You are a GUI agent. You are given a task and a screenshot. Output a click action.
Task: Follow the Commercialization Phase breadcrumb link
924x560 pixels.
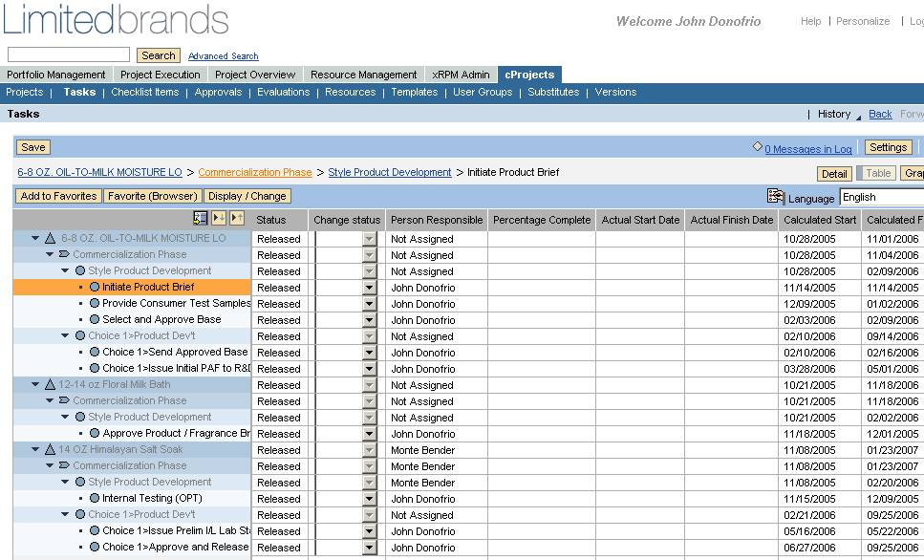(255, 172)
